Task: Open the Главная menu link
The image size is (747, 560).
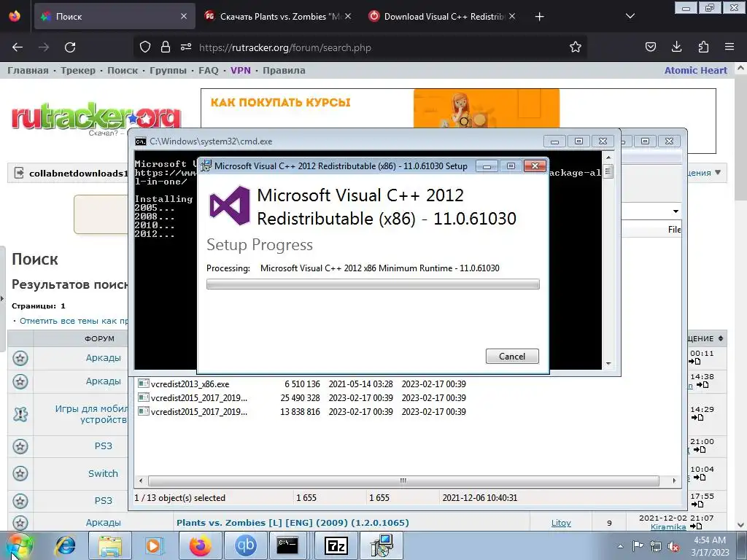Action: click(28, 71)
